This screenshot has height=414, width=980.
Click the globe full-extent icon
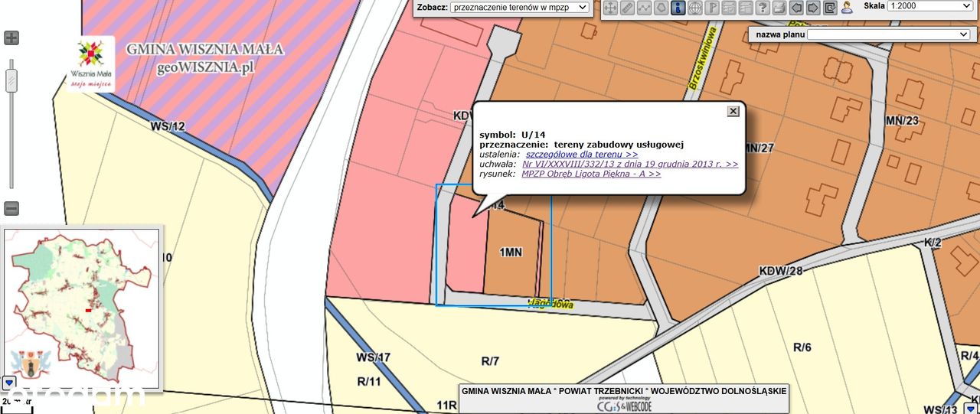point(695,8)
